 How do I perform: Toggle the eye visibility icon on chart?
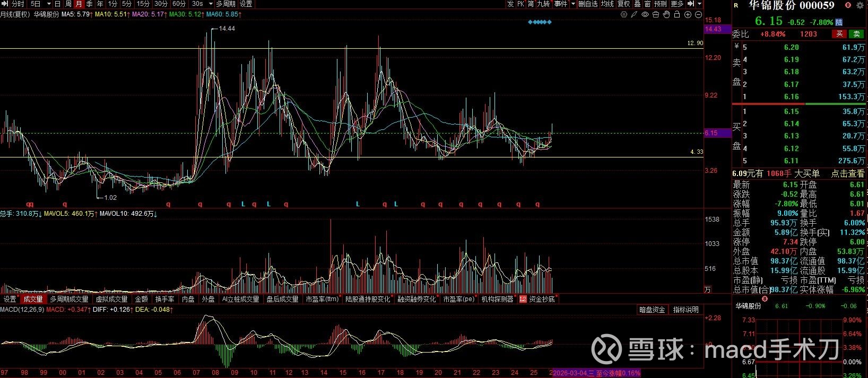click(645, 15)
